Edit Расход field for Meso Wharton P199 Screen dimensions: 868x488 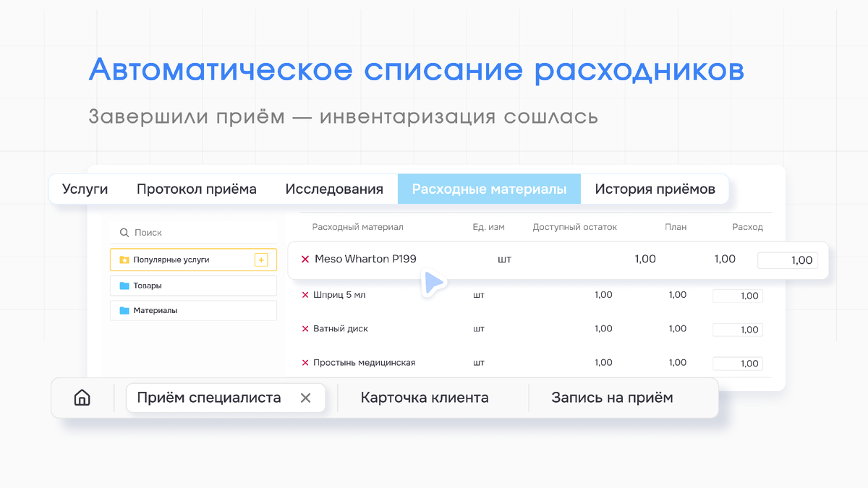[788, 260]
